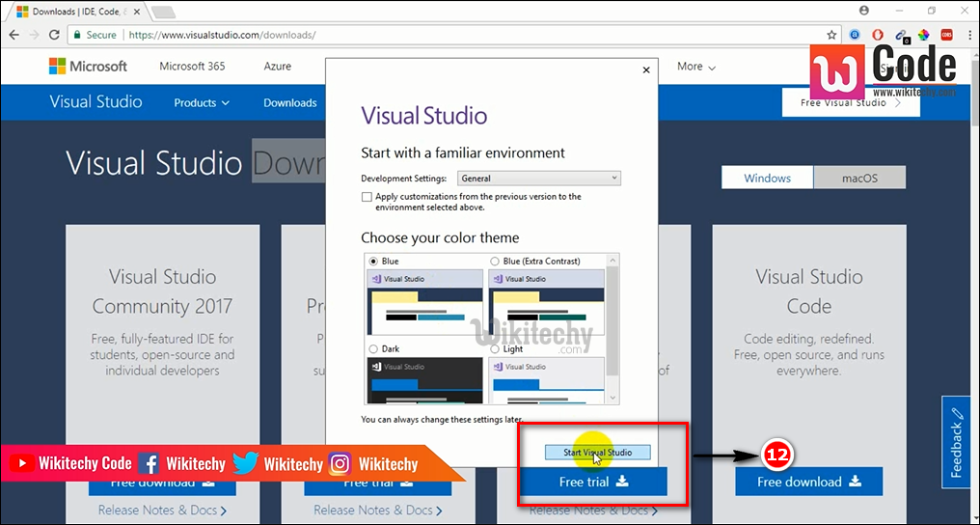
Task: Select the Blue color theme radio button
Action: click(x=373, y=262)
